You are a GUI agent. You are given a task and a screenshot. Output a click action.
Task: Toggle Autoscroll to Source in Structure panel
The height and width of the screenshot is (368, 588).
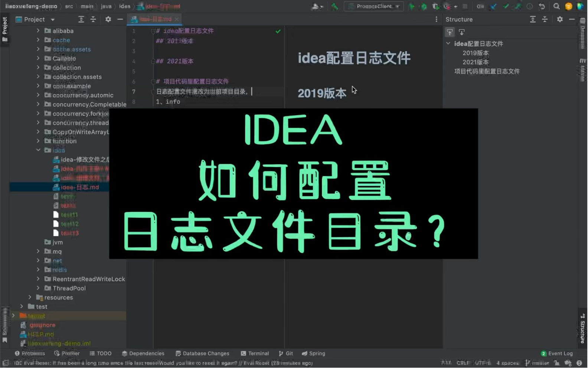tap(450, 32)
